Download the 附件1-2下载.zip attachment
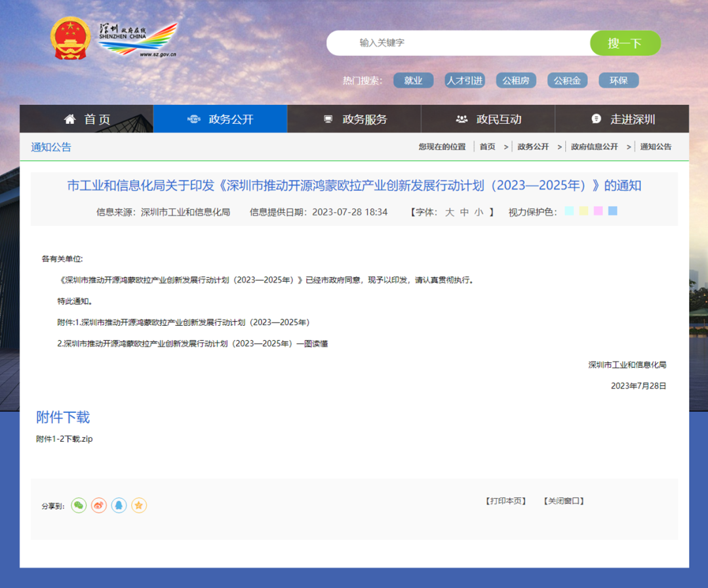 coord(64,439)
